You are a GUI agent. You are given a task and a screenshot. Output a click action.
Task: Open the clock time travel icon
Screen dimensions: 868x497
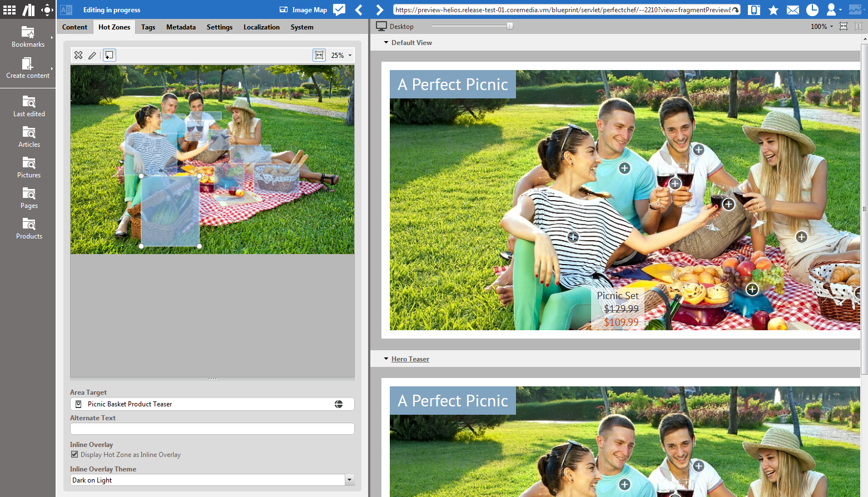pyautogui.click(x=812, y=9)
